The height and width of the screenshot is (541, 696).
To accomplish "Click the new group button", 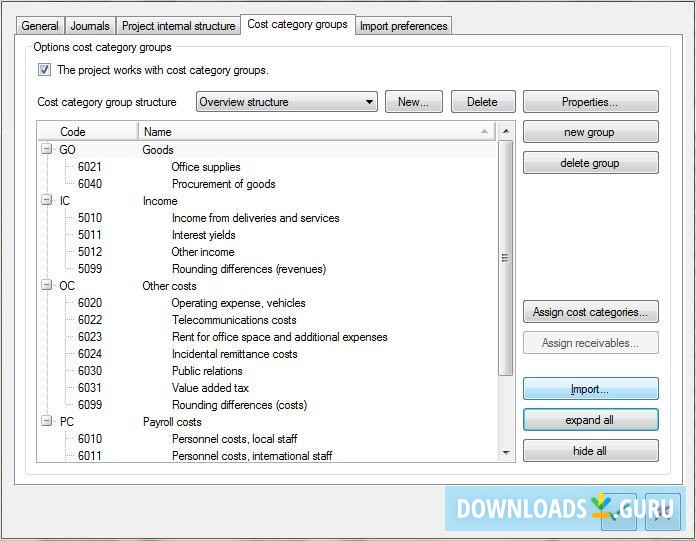I will (x=590, y=132).
